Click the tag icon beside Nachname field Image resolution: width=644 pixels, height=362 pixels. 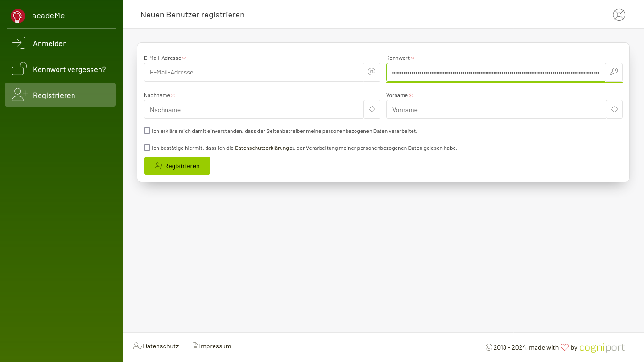click(372, 109)
